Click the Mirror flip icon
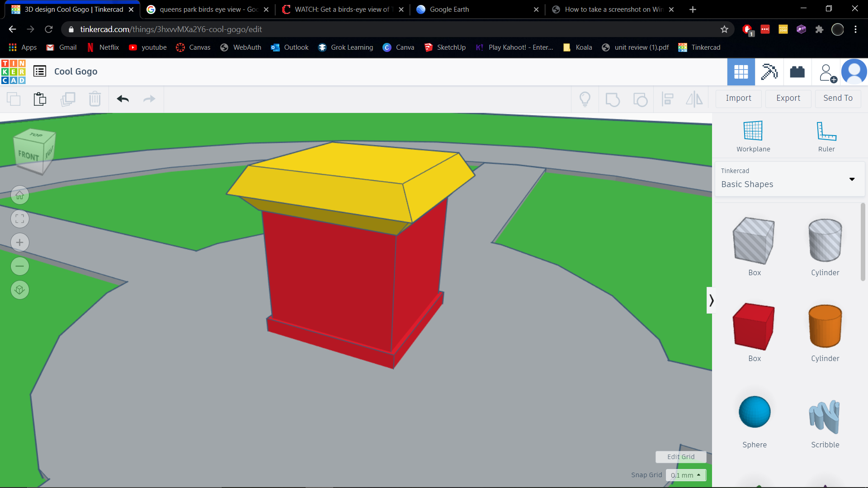Image resolution: width=868 pixels, height=488 pixels. click(x=694, y=99)
